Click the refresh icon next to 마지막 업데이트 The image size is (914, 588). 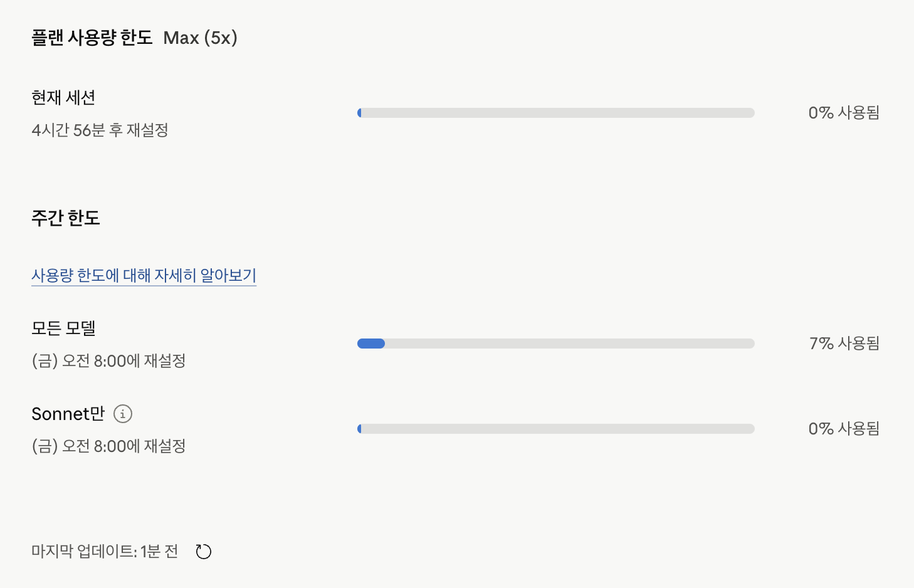204,552
